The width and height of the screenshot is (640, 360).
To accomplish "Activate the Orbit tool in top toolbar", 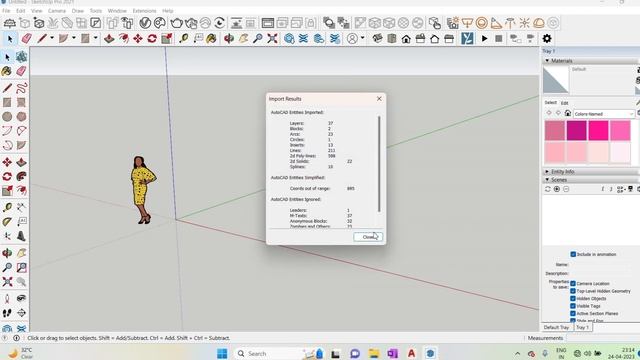I will (x=229, y=39).
